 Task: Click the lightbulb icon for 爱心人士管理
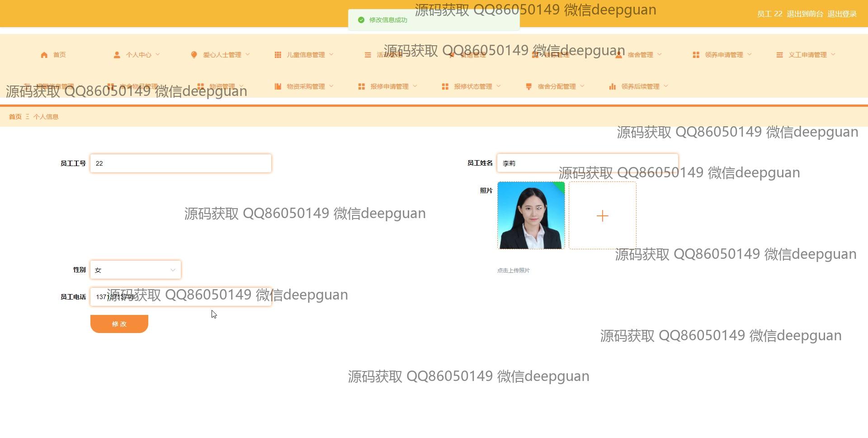coord(194,55)
